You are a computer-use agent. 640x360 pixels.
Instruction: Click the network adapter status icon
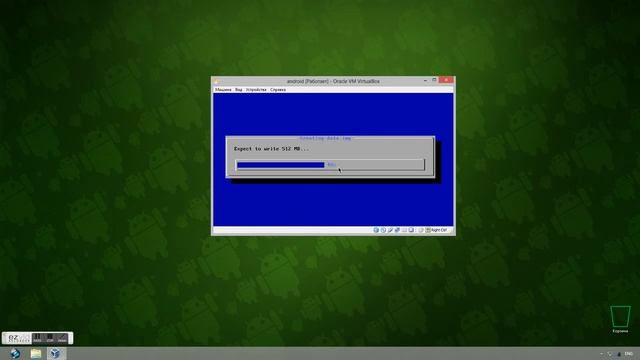pos(397,230)
